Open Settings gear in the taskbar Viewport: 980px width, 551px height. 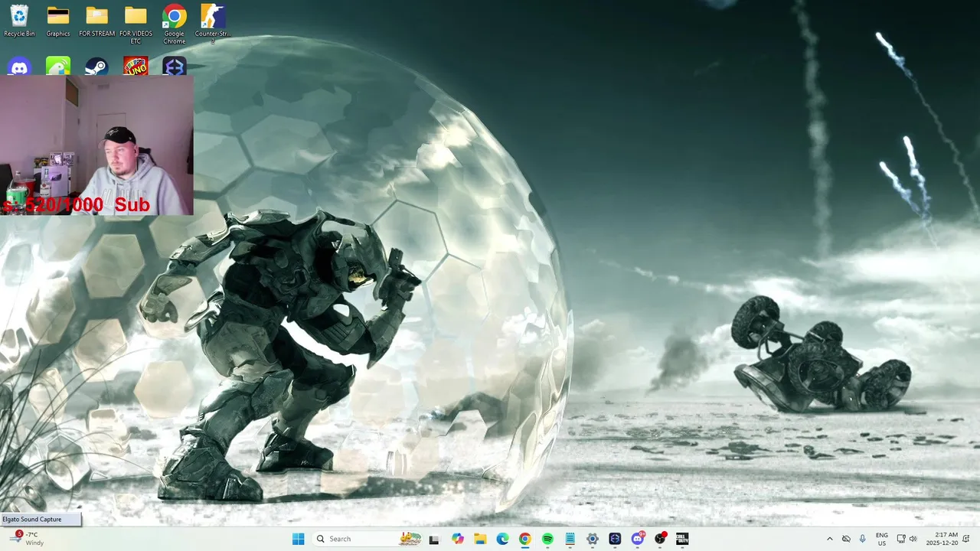(592, 539)
